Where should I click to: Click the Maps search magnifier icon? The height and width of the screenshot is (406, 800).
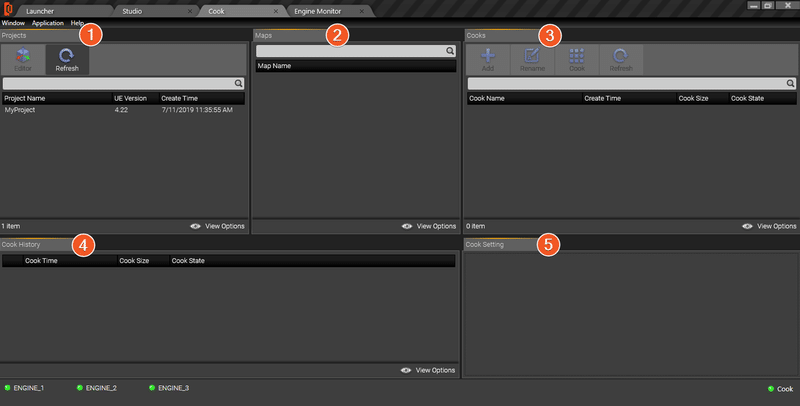450,51
